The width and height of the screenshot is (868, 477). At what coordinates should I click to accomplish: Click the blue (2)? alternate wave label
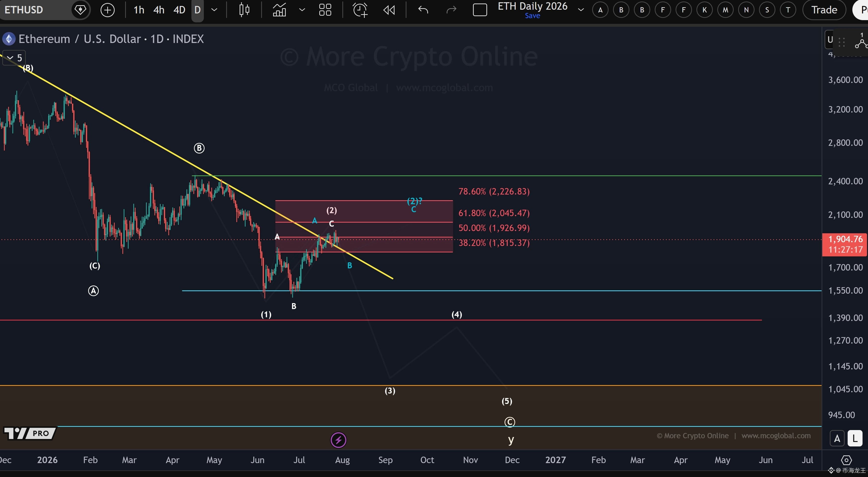[414, 201]
